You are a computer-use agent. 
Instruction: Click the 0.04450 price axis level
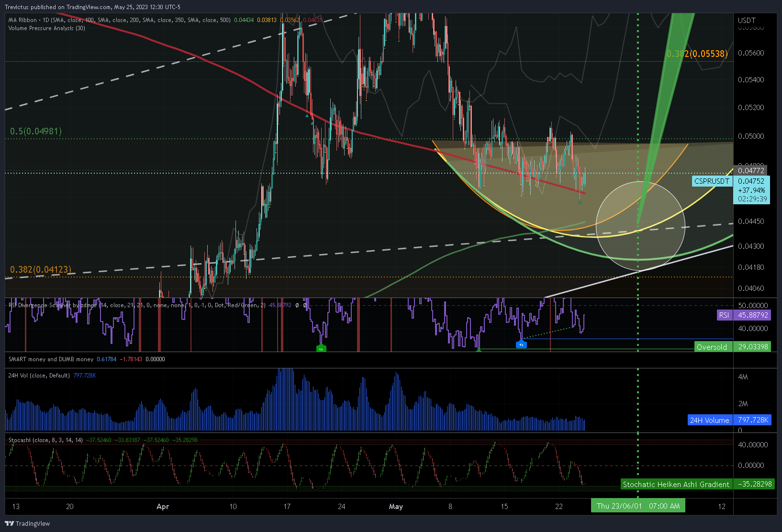(x=751, y=222)
